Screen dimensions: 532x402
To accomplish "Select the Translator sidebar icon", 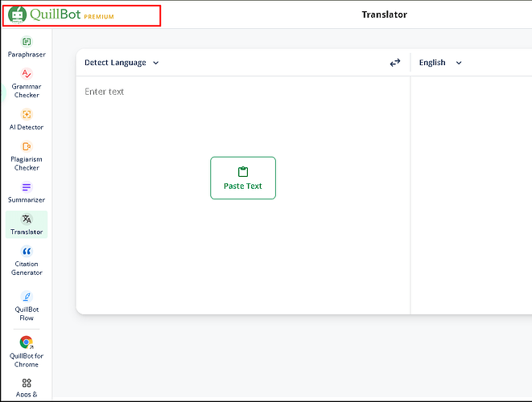I will click(x=27, y=219).
